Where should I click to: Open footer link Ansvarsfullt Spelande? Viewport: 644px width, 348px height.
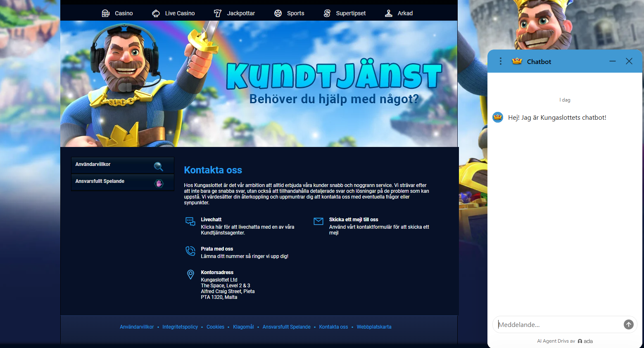287,327
